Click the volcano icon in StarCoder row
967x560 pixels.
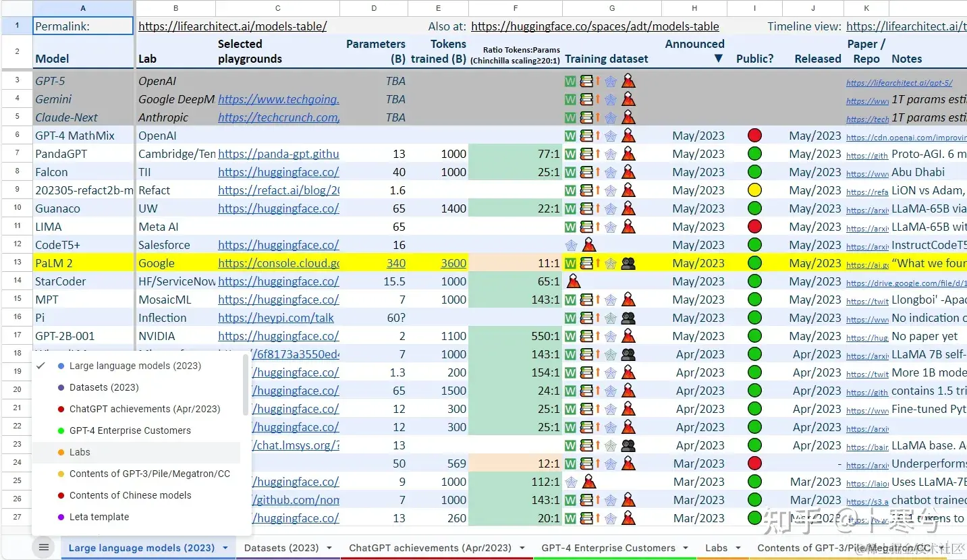[573, 281]
